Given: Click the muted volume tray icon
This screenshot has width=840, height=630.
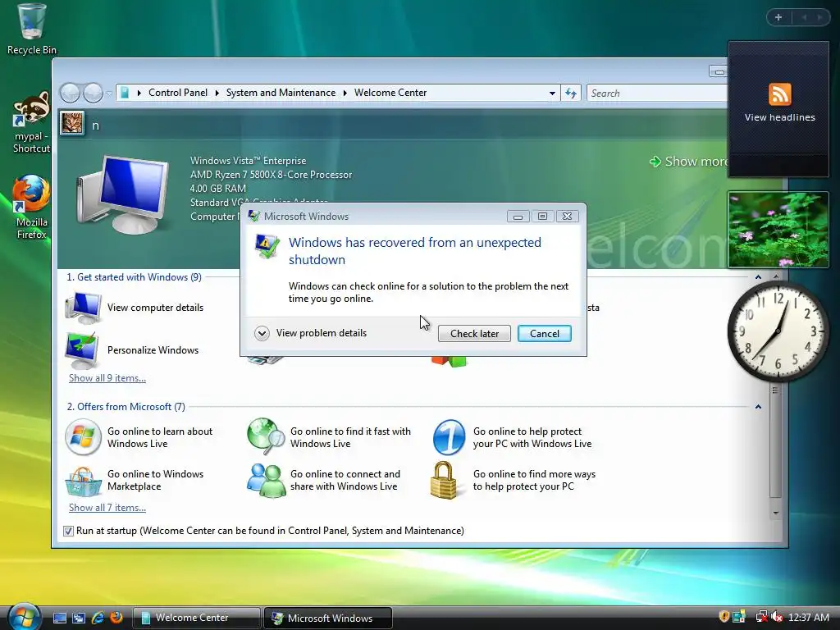Looking at the screenshot, I should tap(776, 617).
